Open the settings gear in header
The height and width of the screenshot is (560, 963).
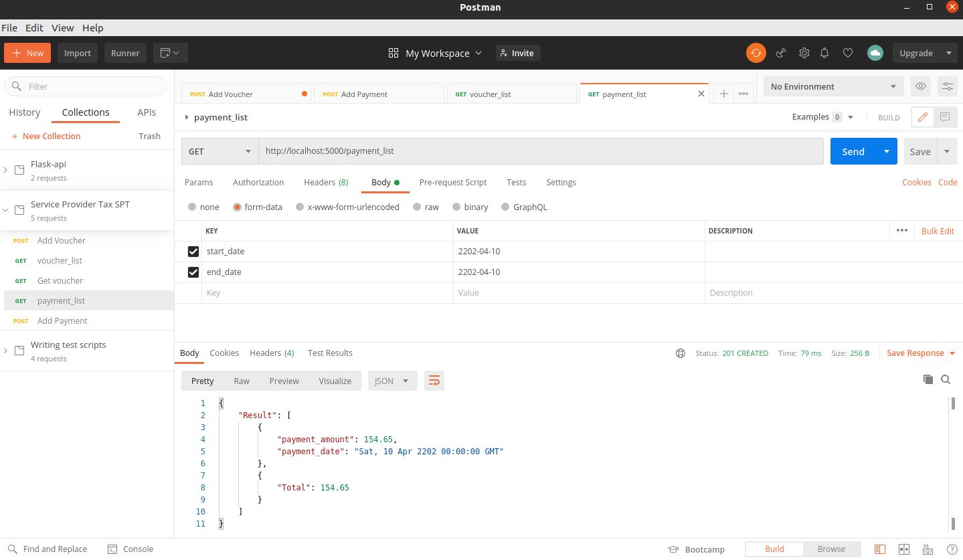tap(804, 53)
